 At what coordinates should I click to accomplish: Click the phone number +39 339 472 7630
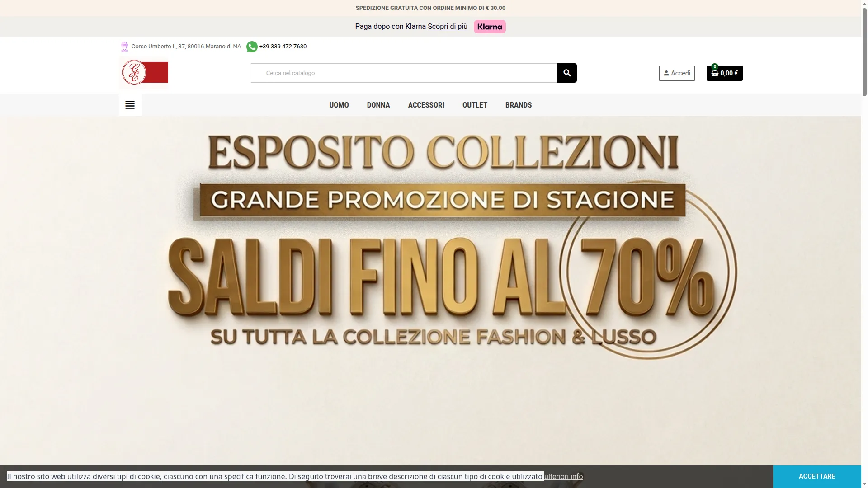pyautogui.click(x=283, y=47)
